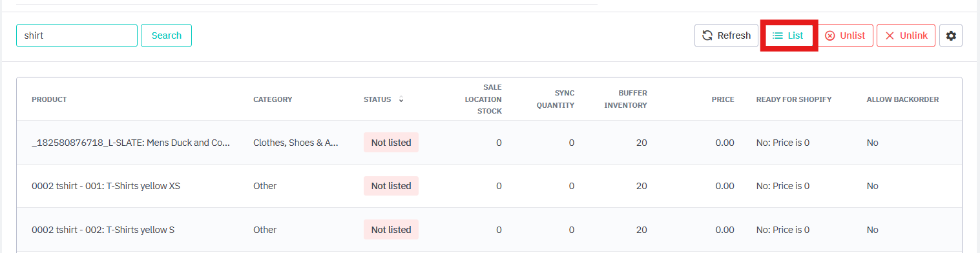Click the Search button

166,35
